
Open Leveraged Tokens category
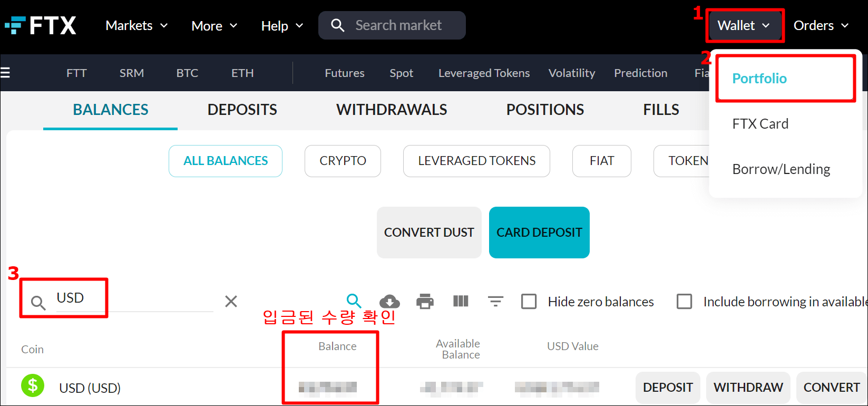484,73
